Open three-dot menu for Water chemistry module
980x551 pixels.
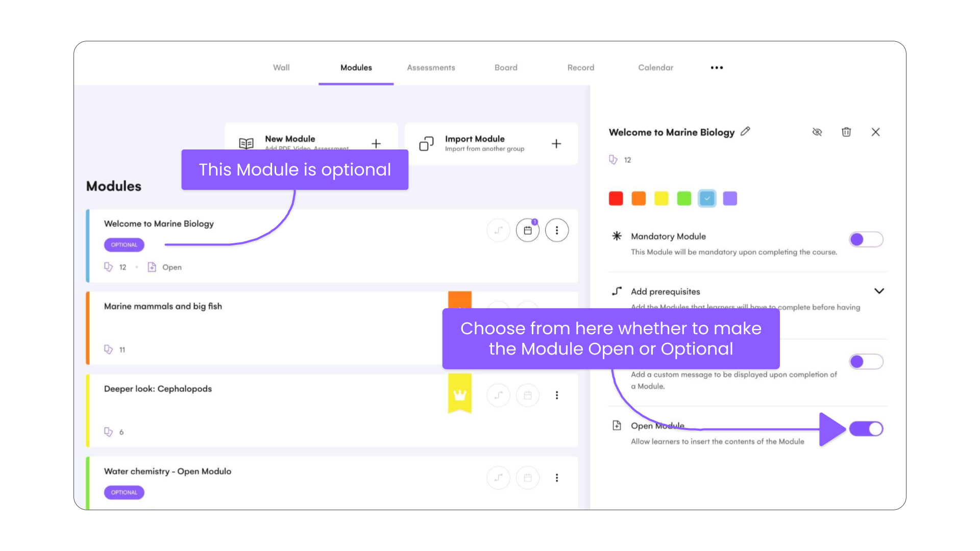click(x=557, y=478)
